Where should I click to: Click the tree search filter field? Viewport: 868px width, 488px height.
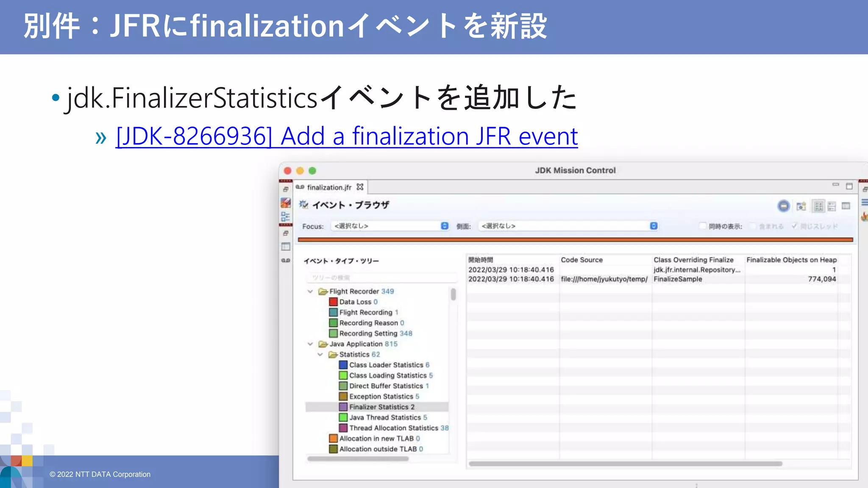tap(381, 277)
